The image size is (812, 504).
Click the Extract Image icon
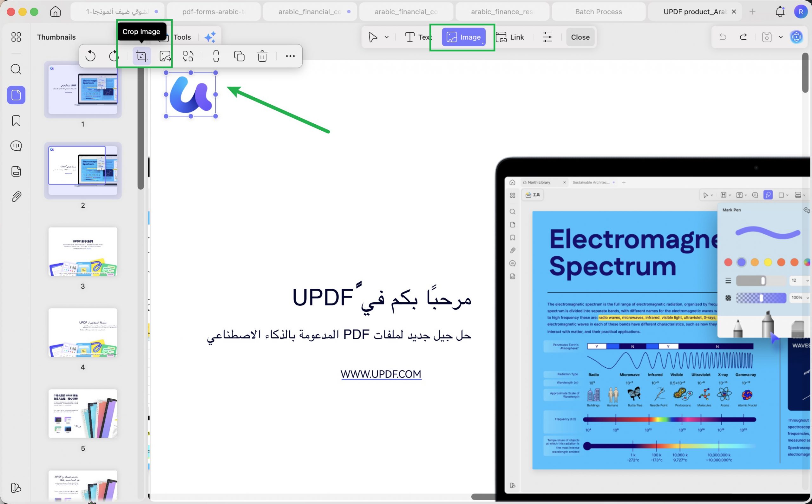tap(165, 56)
